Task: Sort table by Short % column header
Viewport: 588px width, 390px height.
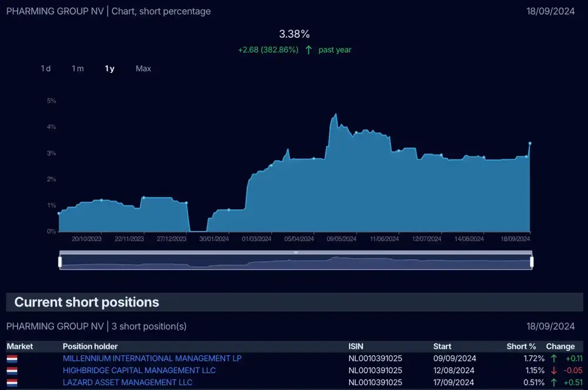Action: pyautogui.click(x=521, y=346)
